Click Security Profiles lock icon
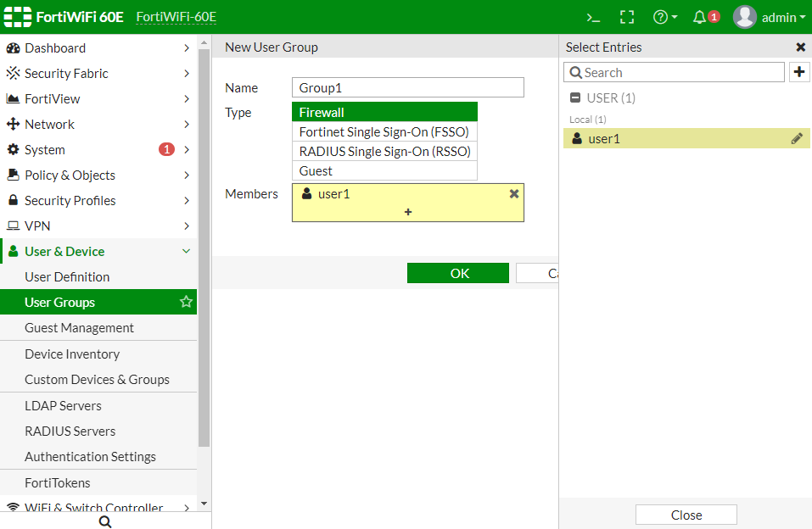Image resolution: width=812 pixels, height=529 pixels. pos(13,200)
